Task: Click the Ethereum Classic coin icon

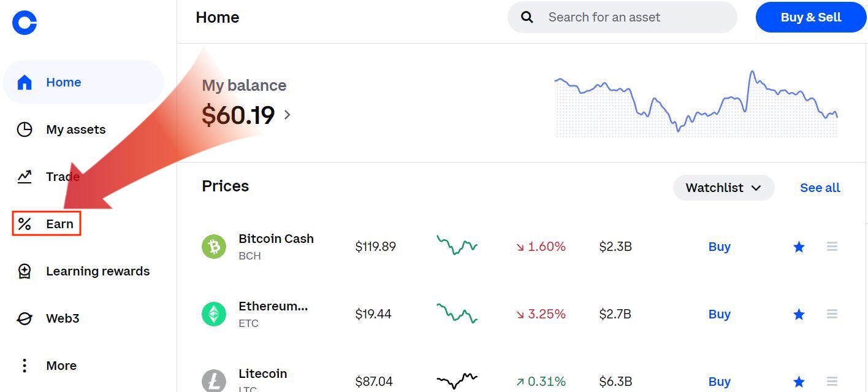Action: (214, 314)
